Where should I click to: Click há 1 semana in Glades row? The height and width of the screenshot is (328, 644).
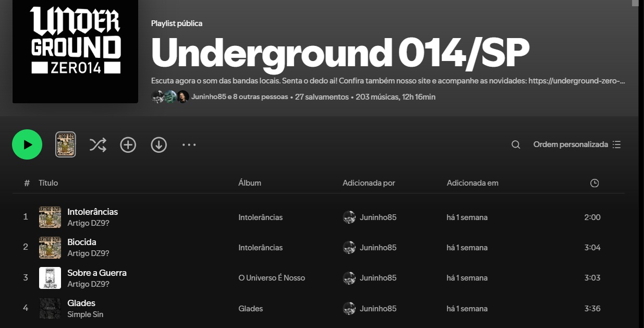pos(467,309)
